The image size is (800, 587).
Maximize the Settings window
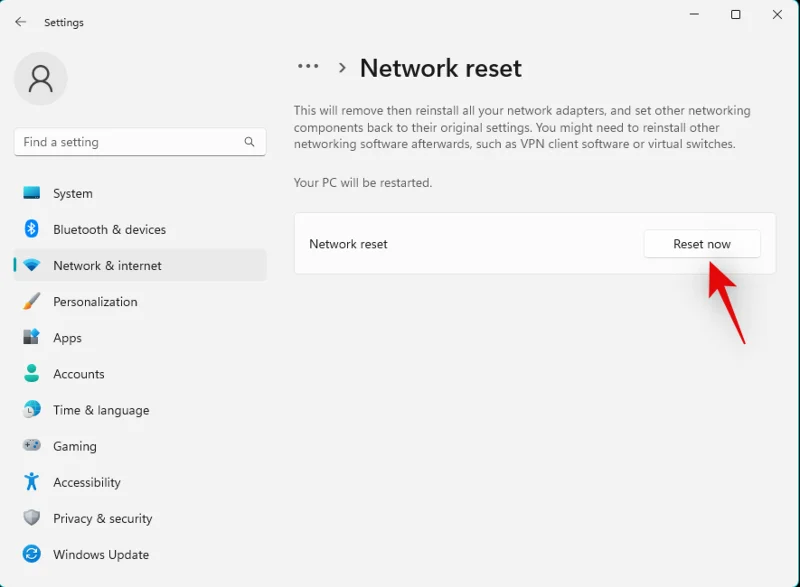(x=736, y=15)
